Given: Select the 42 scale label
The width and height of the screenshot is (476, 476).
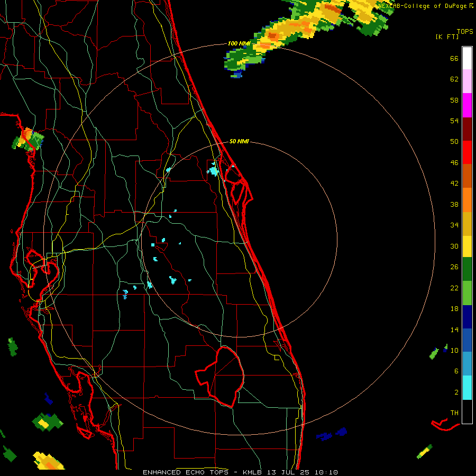Looking at the screenshot, I should [454, 183].
